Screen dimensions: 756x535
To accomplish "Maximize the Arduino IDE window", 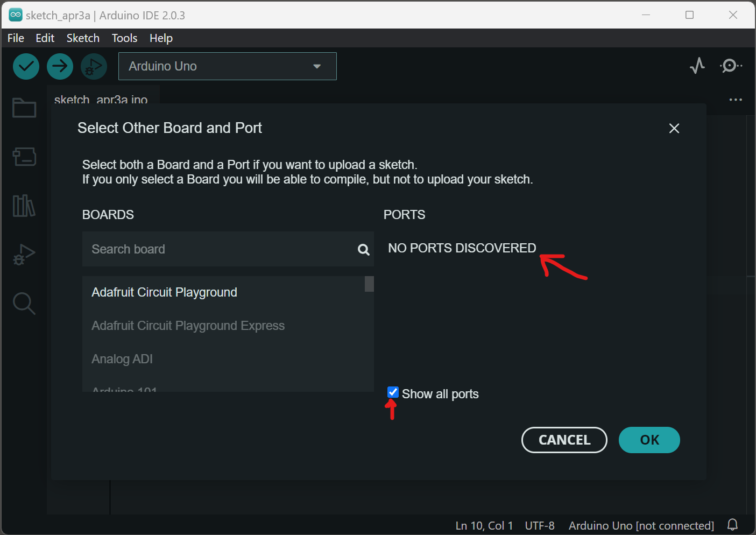I will click(x=689, y=15).
